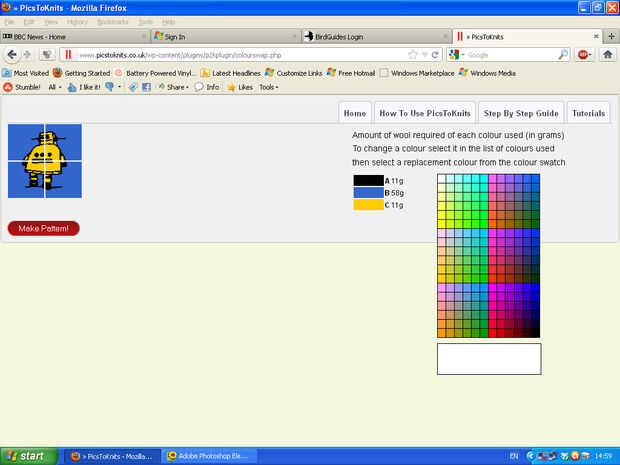The width and height of the screenshot is (620, 465).
Task: Click the robot image thumbnail
Action: point(45,161)
